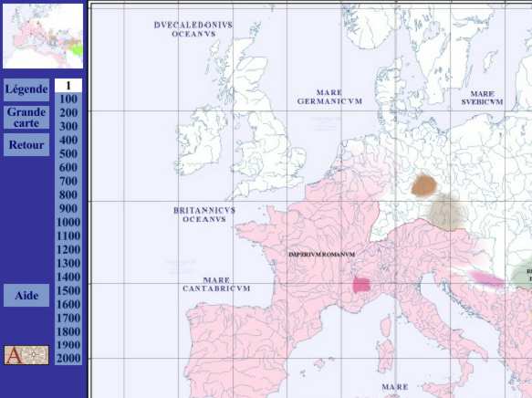Select year 1400 in the timeline

pyautogui.click(x=68, y=277)
